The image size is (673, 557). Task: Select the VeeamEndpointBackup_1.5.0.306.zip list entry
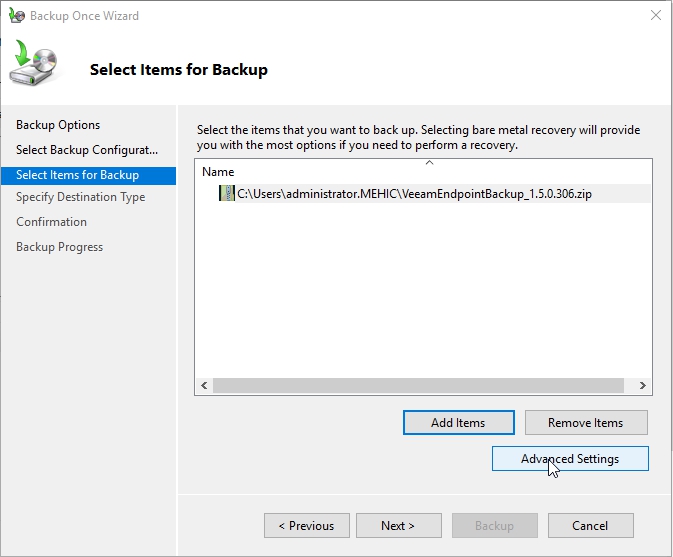[414, 194]
